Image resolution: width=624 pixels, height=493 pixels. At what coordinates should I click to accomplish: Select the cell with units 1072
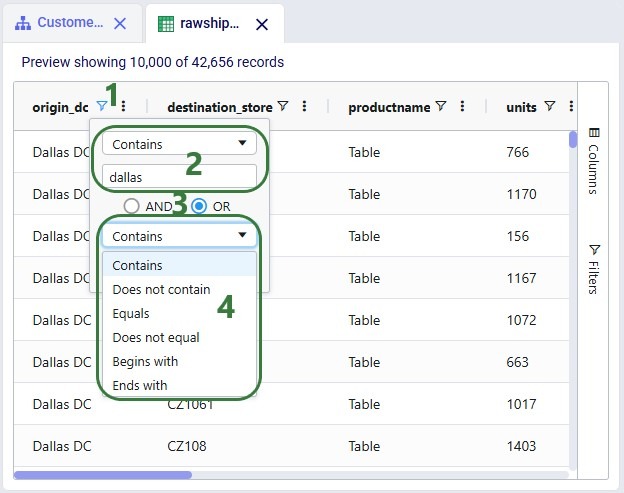(x=521, y=320)
